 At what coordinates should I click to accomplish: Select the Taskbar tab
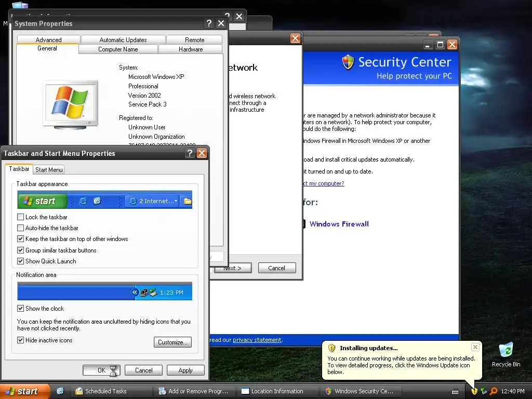click(19, 169)
